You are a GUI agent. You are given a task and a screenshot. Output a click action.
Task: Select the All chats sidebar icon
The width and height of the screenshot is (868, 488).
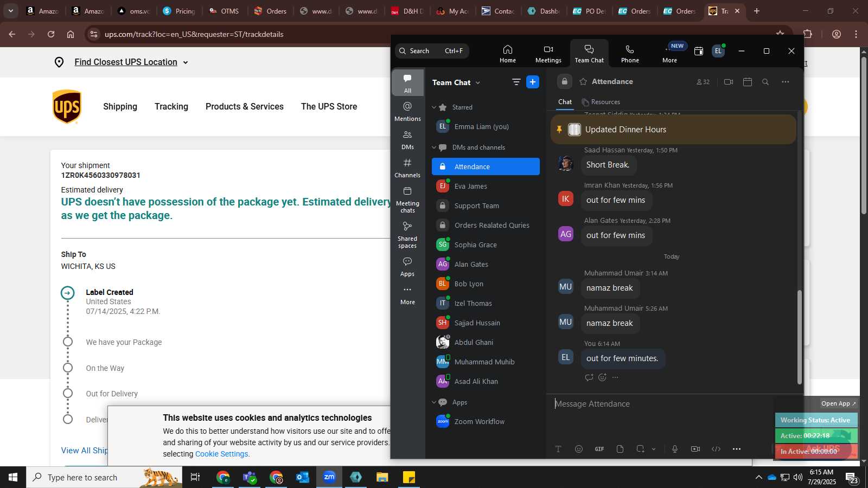tap(407, 83)
